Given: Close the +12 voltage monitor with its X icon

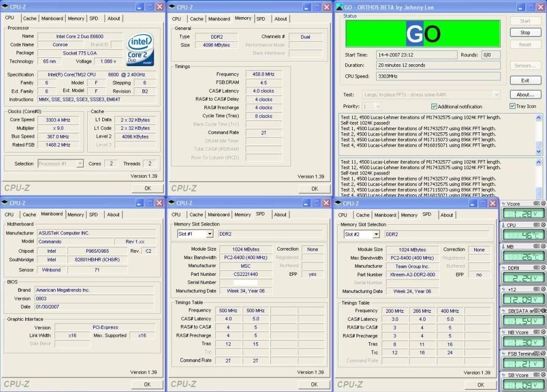Looking at the screenshot, I should [x=543, y=289].
